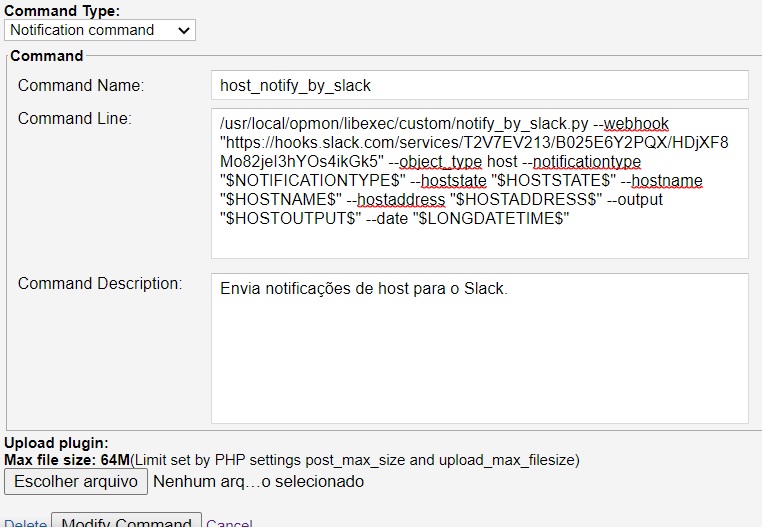Click the arrow on Notification command select
The height and width of the screenshot is (528, 764).
(183, 30)
